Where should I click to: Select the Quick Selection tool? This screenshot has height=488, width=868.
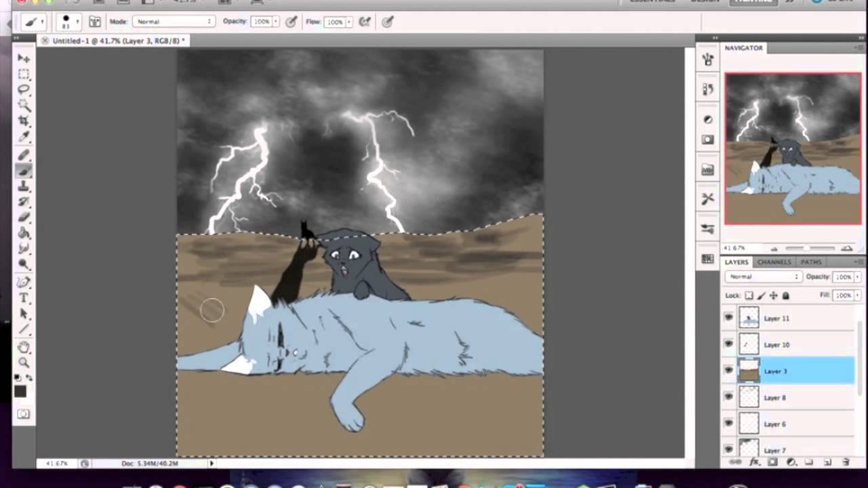pyautogui.click(x=24, y=105)
